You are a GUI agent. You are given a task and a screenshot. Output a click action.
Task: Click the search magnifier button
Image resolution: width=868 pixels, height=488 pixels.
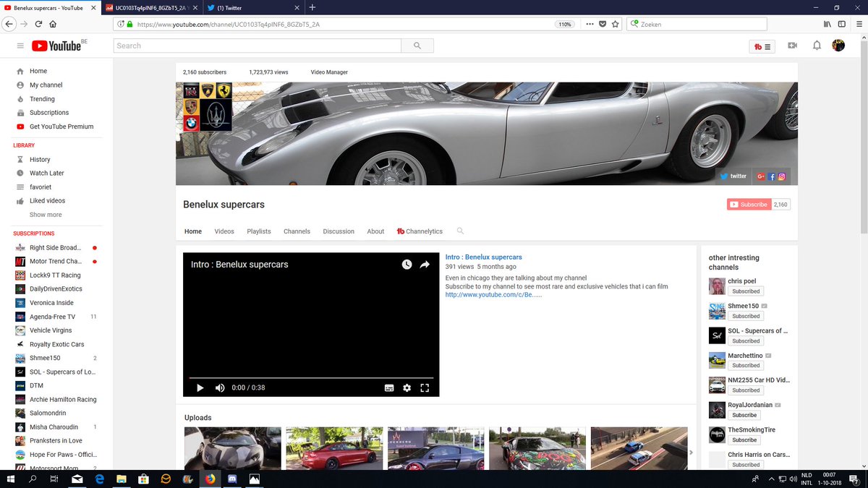pyautogui.click(x=417, y=46)
